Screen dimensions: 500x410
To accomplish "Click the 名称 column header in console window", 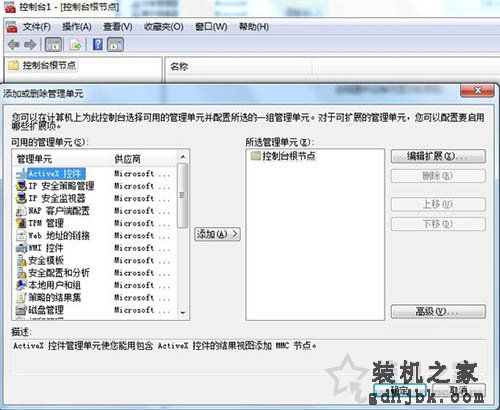I will [179, 66].
